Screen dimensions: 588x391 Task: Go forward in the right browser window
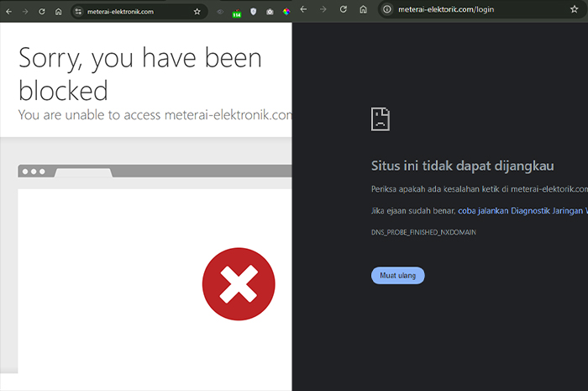coord(323,9)
